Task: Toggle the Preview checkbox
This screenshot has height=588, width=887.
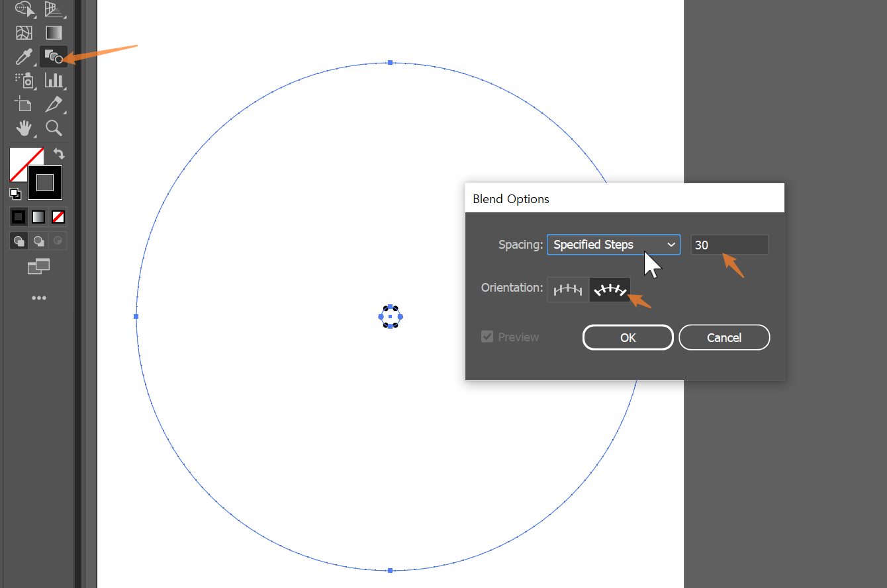Action: [x=487, y=337]
